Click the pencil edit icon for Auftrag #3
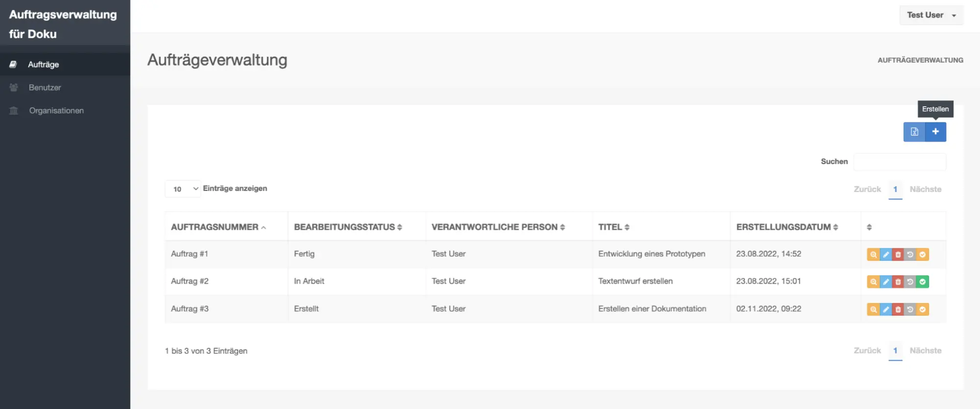This screenshot has width=980, height=409. (885, 310)
